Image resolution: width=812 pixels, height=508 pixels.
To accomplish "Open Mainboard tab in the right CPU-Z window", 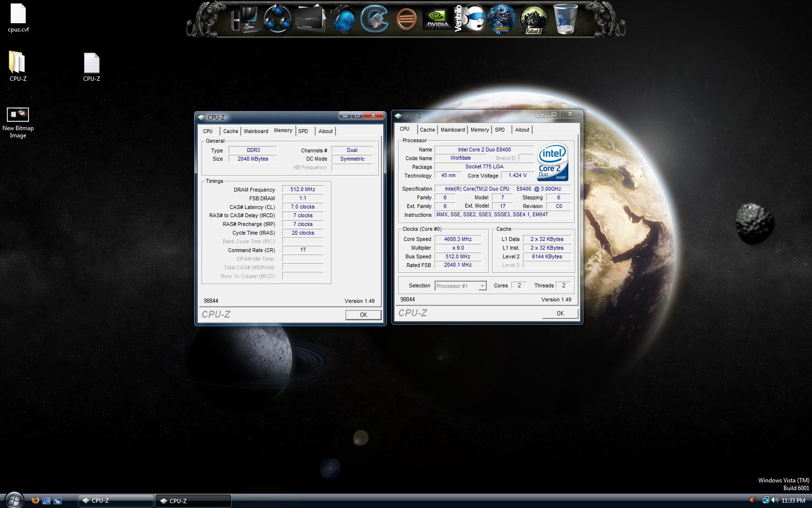I will (x=452, y=130).
